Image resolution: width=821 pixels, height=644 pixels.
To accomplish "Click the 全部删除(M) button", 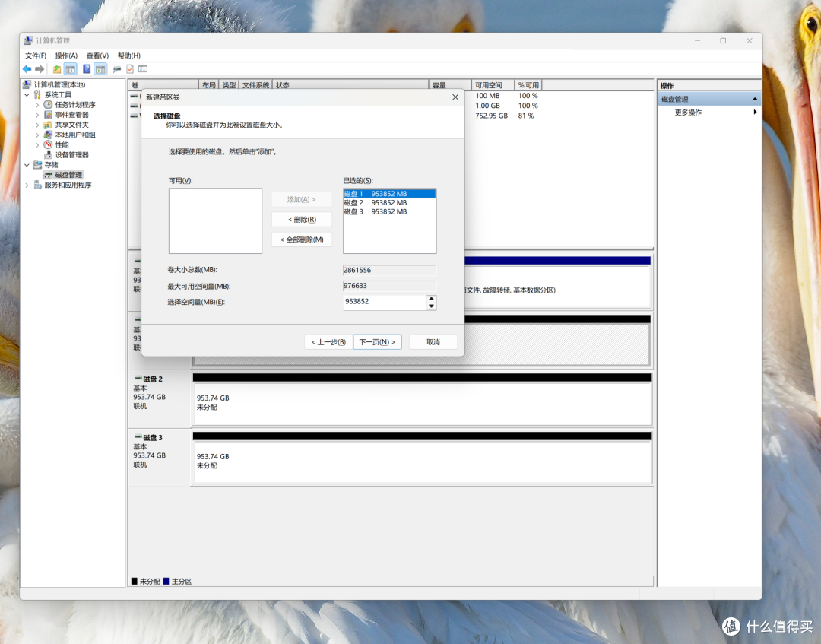I will coord(302,240).
